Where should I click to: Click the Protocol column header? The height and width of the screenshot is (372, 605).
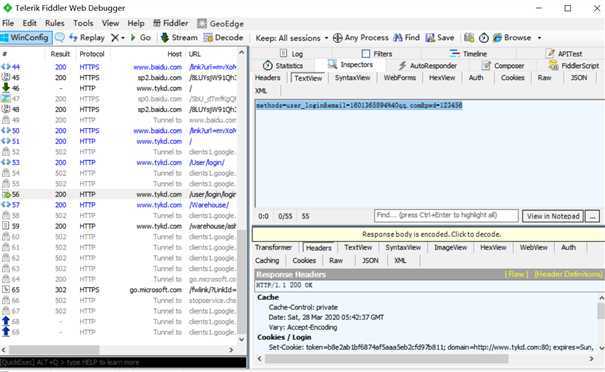point(92,54)
